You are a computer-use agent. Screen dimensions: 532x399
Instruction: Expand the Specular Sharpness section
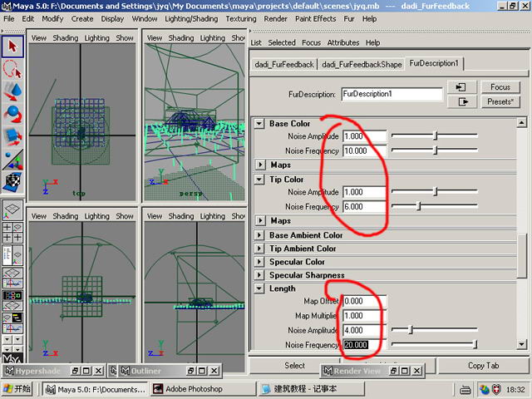pos(259,275)
